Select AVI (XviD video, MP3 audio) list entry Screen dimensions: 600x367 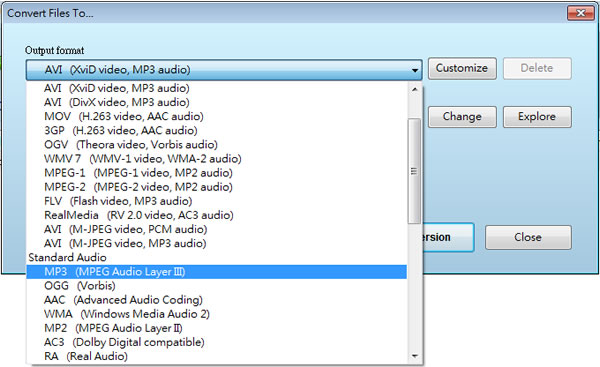(x=217, y=88)
